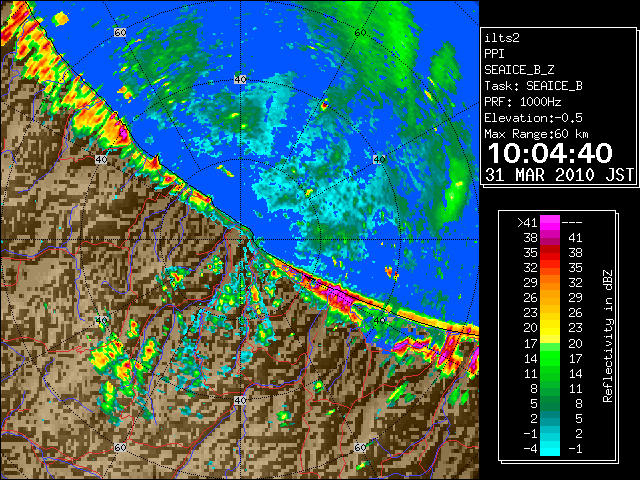640x480 pixels.
Task: Pick the turquoise -1 to 2 dBZ swatch
Action: [550, 433]
